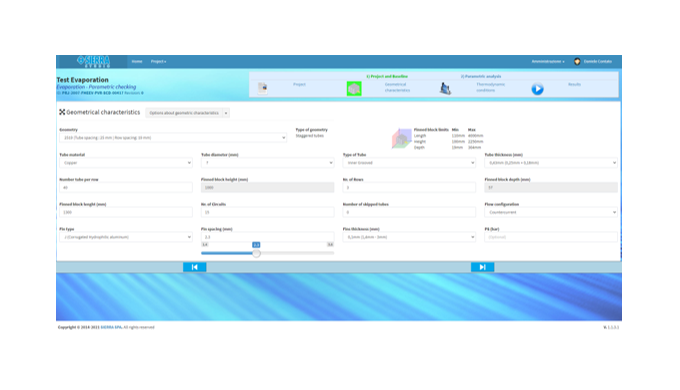The image size is (680, 390).
Task: Go to the Results step label
Action: tap(574, 85)
